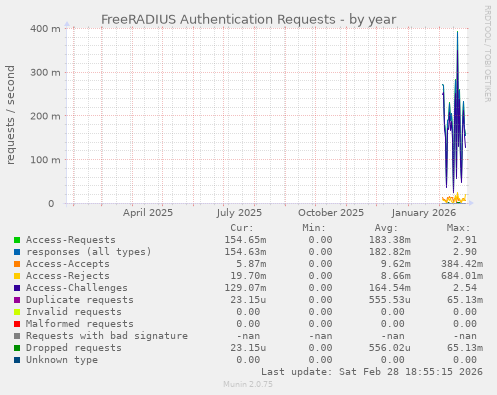Viewport: 497px width, 395px height.
Task: Click the '684.01m' max Access-Rejects value
Action: [x=462, y=276]
